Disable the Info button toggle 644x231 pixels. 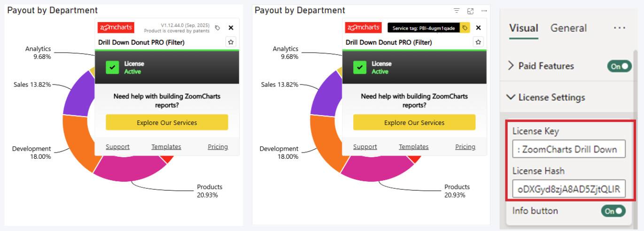[x=613, y=211]
